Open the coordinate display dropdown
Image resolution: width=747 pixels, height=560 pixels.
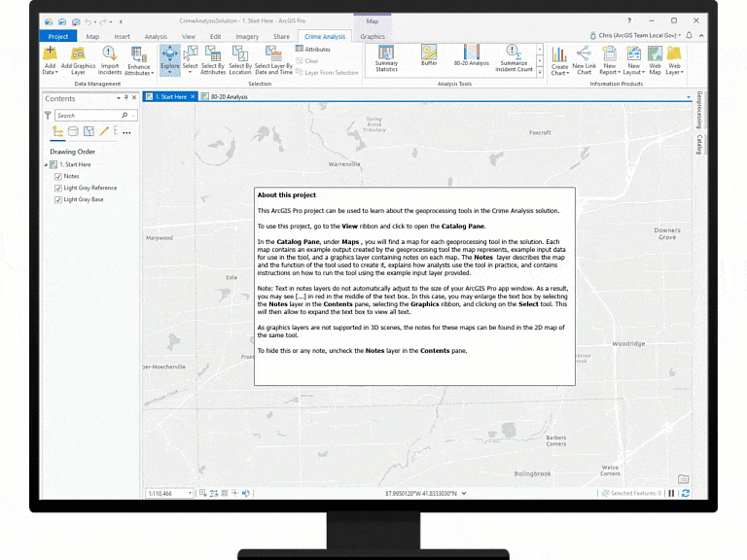[x=464, y=493]
